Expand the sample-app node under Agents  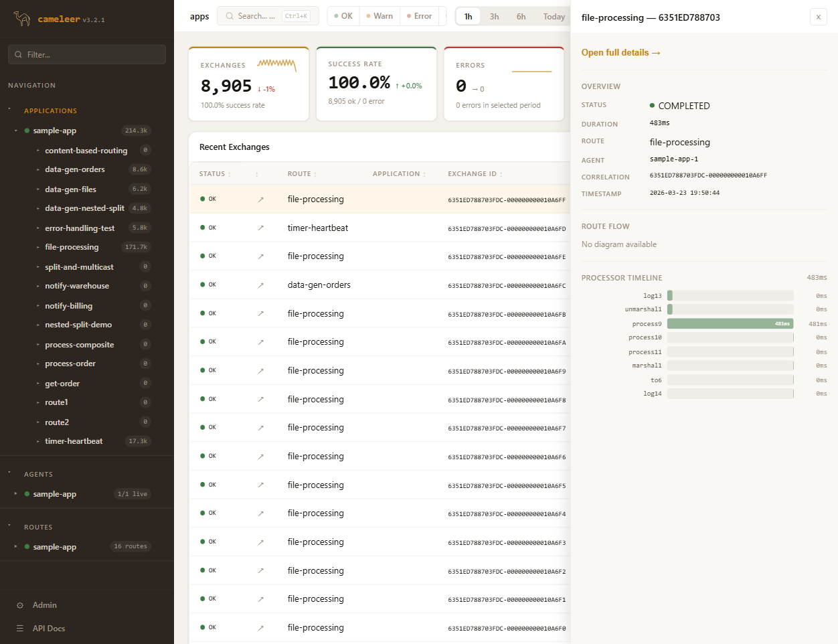(x=15, y=494)
